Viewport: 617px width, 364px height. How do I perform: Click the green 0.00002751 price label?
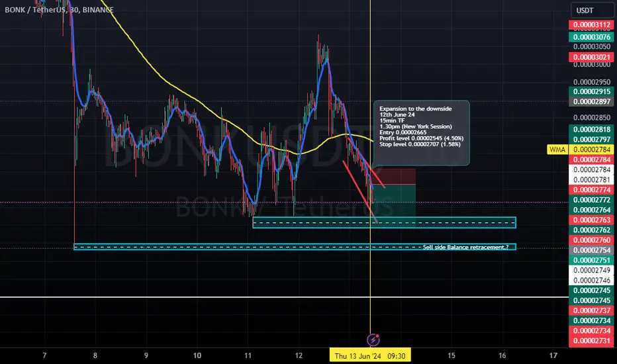591,260
